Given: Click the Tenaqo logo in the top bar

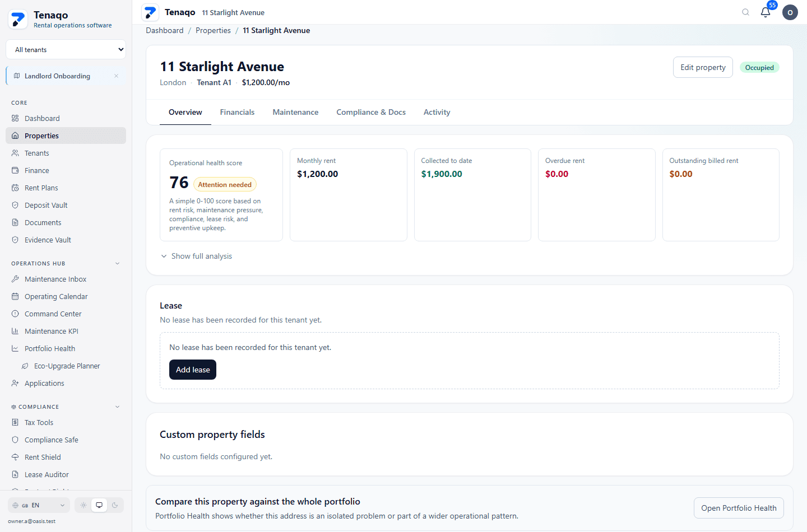Looking at the screenshot, I should [150, 12].
